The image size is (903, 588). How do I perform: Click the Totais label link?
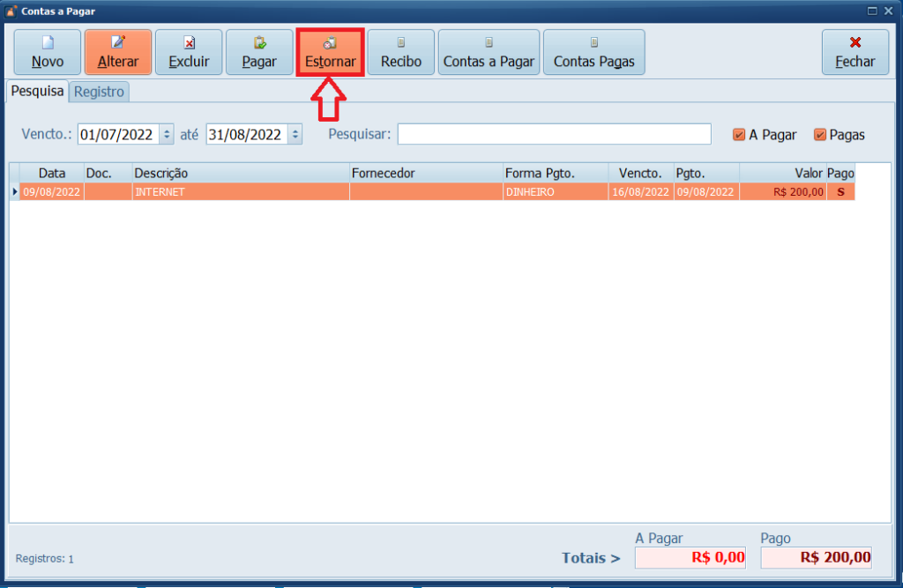(x=590, y=557)
